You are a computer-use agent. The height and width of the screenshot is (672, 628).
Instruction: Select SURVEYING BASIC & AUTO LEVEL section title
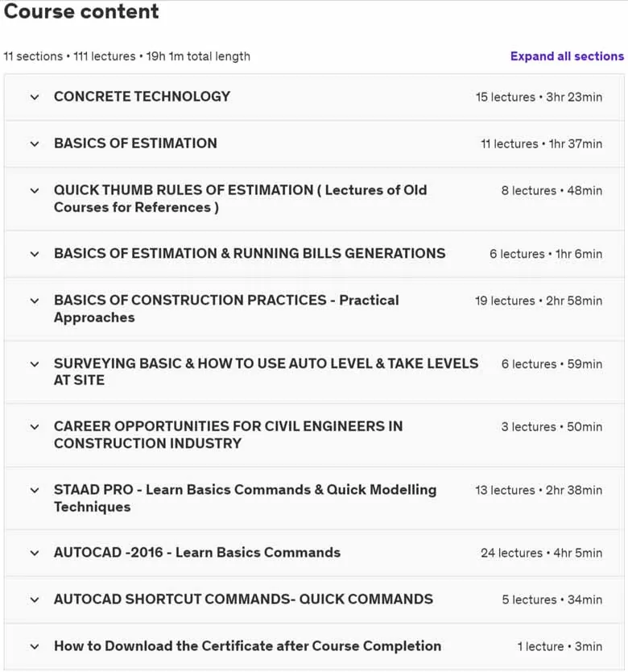pos(266,371)
